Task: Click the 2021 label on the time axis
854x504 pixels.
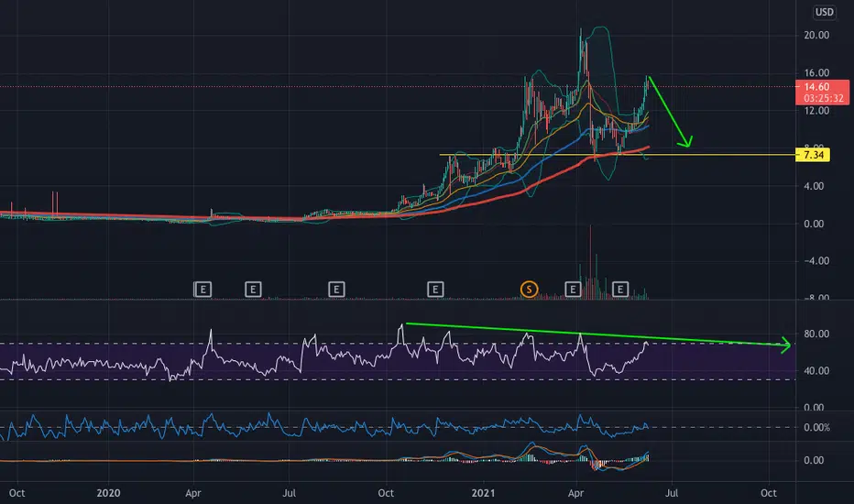Action: (x=483, y=493)
